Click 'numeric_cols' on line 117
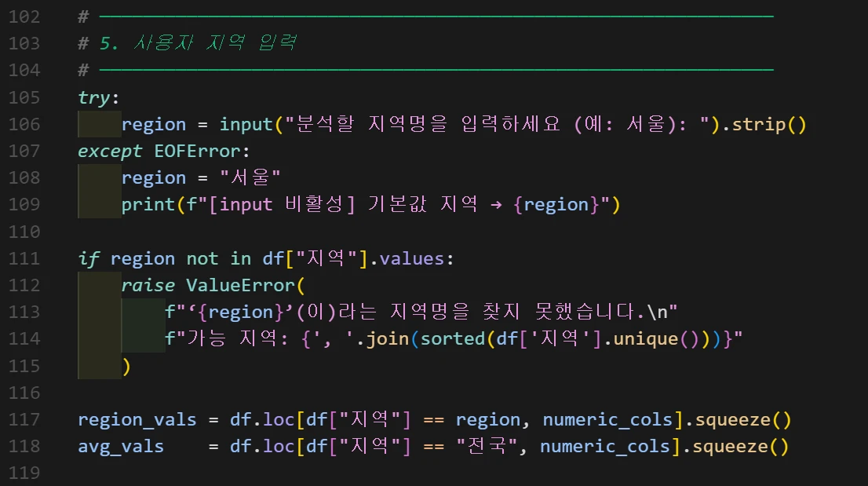868x486 pixels. (x=607, y=419)
